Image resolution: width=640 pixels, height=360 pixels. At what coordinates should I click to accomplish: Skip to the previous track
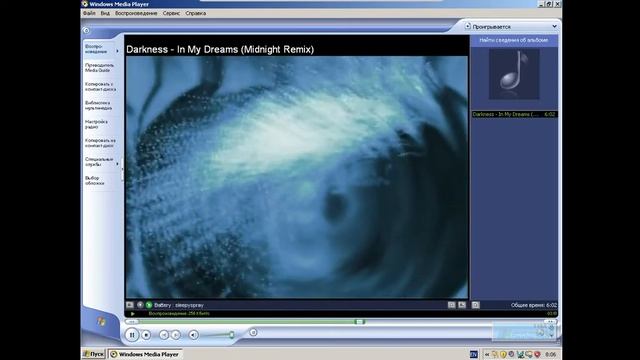point(164,335)
